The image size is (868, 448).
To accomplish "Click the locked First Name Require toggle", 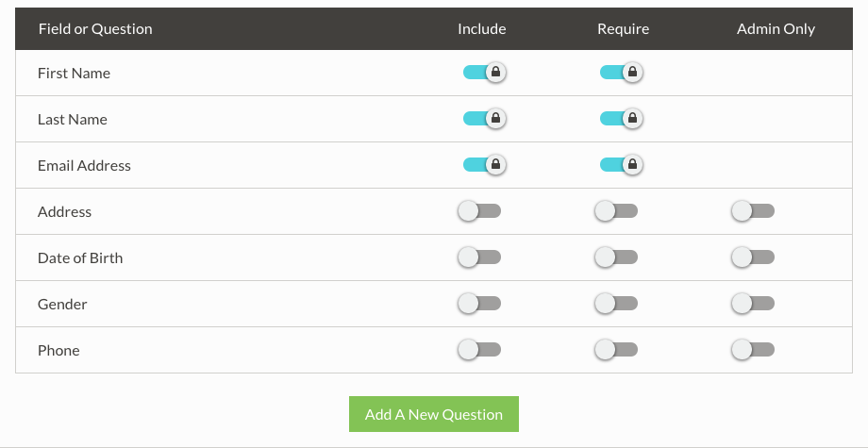I will (621, 73).
